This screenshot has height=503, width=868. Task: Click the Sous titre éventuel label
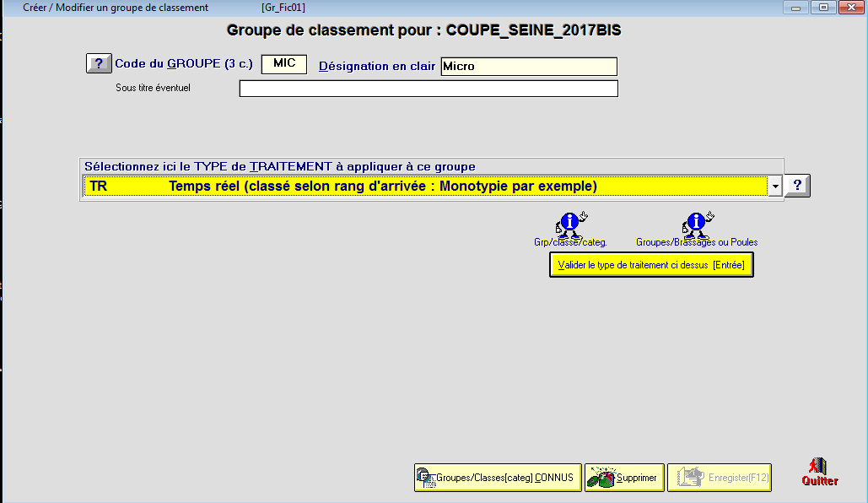(153, 88)
